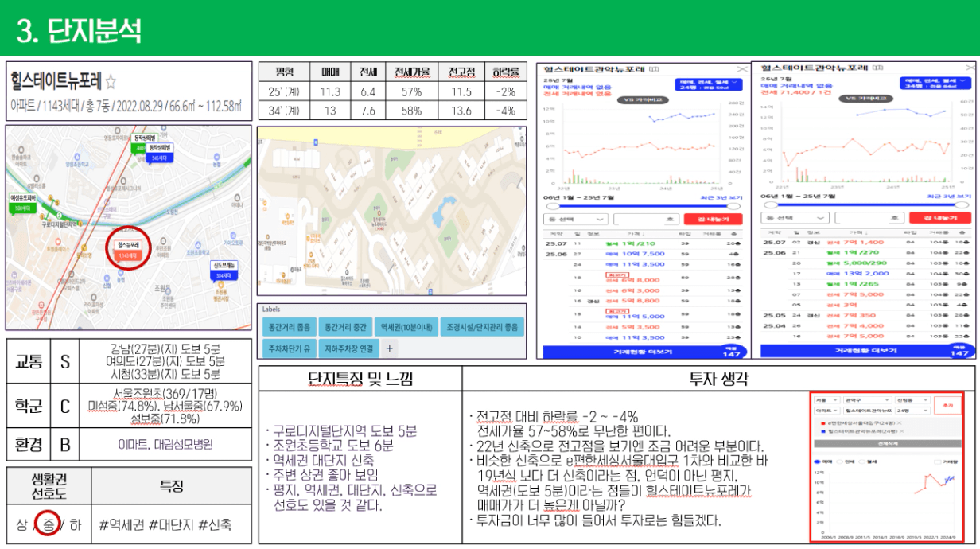Open the 24평 trade-type dropdown in left panel
Image resolution: width=980 pixels, height=549 pixels.
point(709,84)
